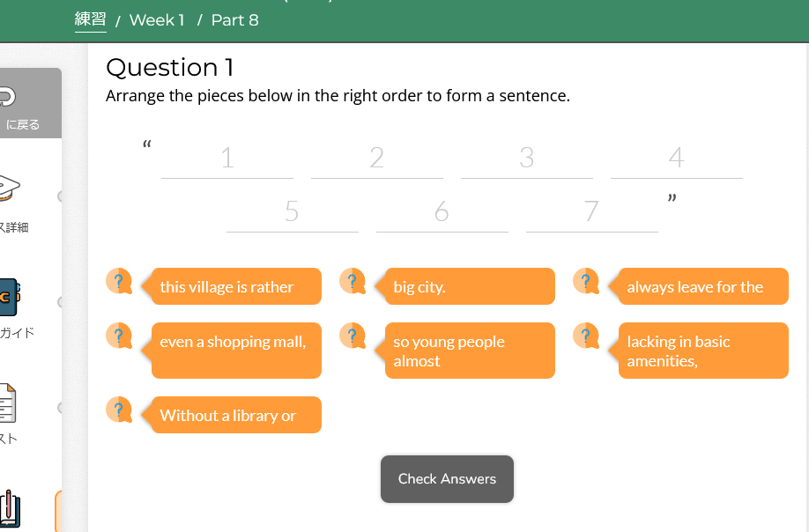
Task: Choose the 'even a shopping mall,' piece
Action: [x=235, y=350]
